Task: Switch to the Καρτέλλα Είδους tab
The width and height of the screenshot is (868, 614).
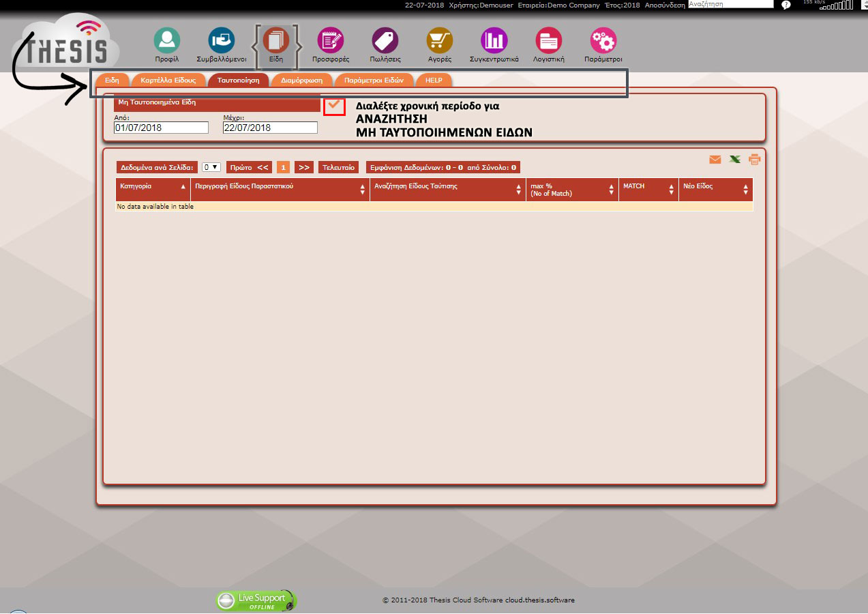Action: coord(168,81)
